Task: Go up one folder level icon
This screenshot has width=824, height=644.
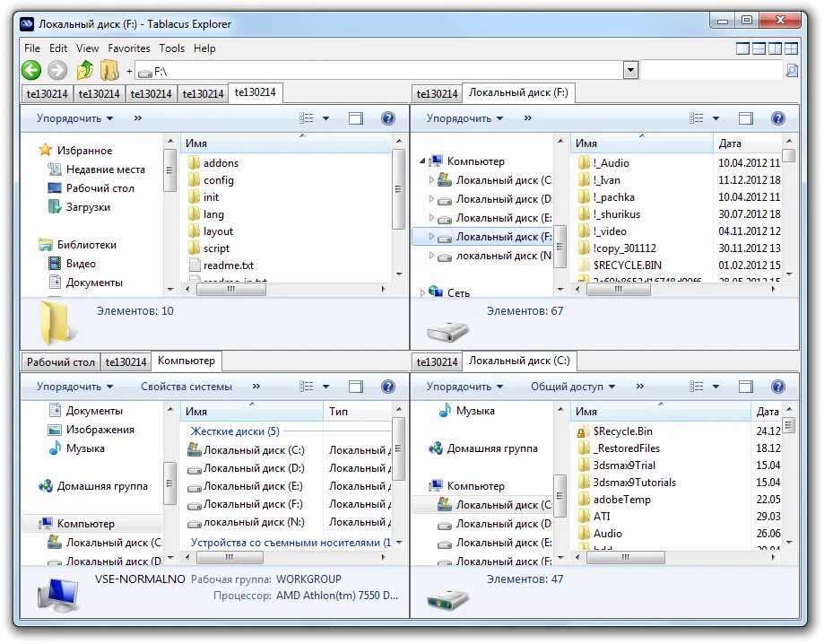Action: point(84,70)
